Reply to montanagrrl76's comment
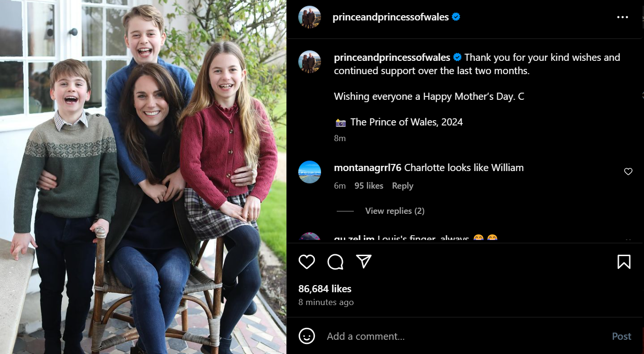Viewport: 644px width, 354px height. point(402,186)
